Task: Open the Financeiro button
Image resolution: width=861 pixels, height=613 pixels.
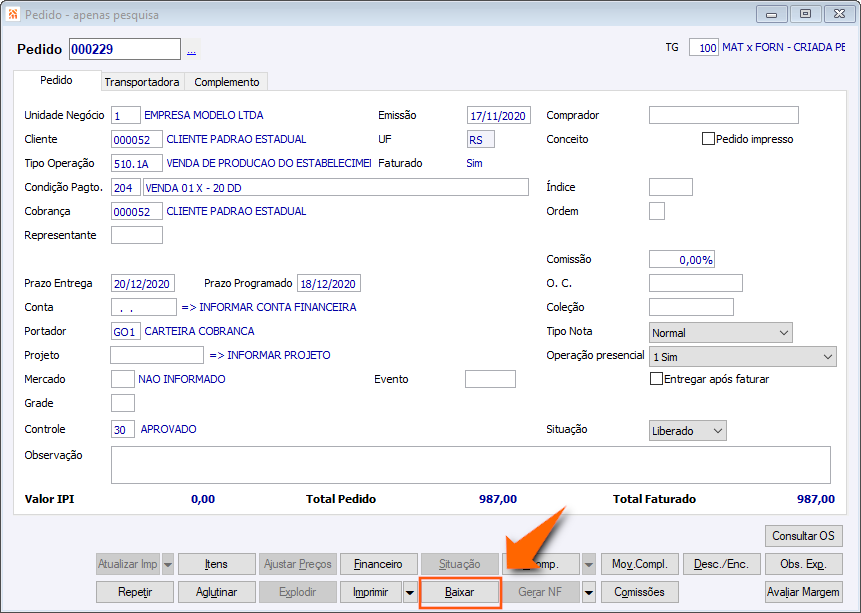Action: pos(378,564)
